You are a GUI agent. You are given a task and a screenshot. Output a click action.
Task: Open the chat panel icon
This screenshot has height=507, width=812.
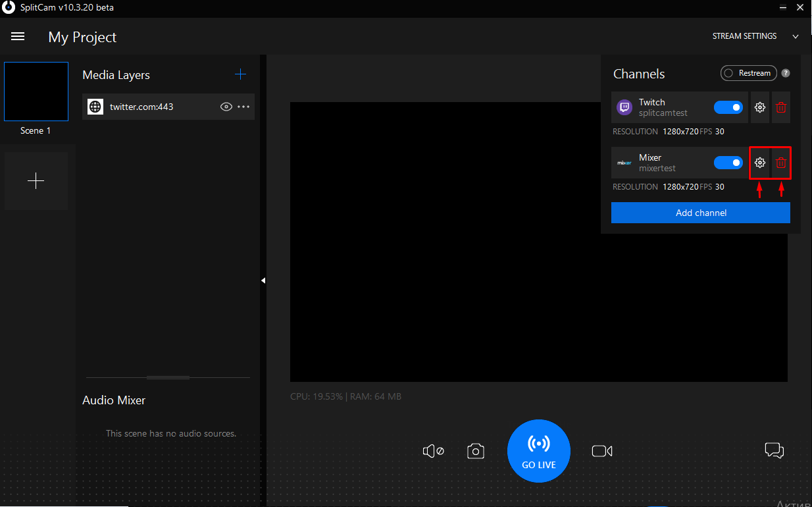(774, 450)
